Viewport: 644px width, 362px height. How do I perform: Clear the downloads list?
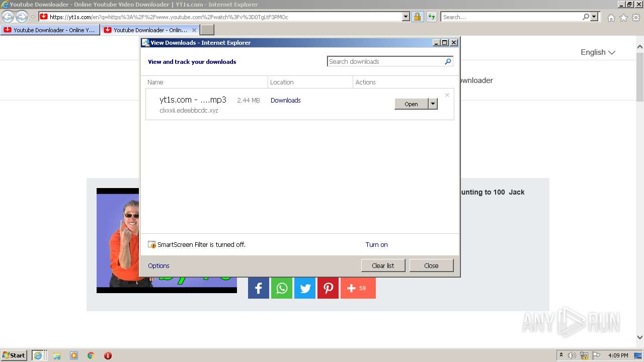tap(383, 265)
